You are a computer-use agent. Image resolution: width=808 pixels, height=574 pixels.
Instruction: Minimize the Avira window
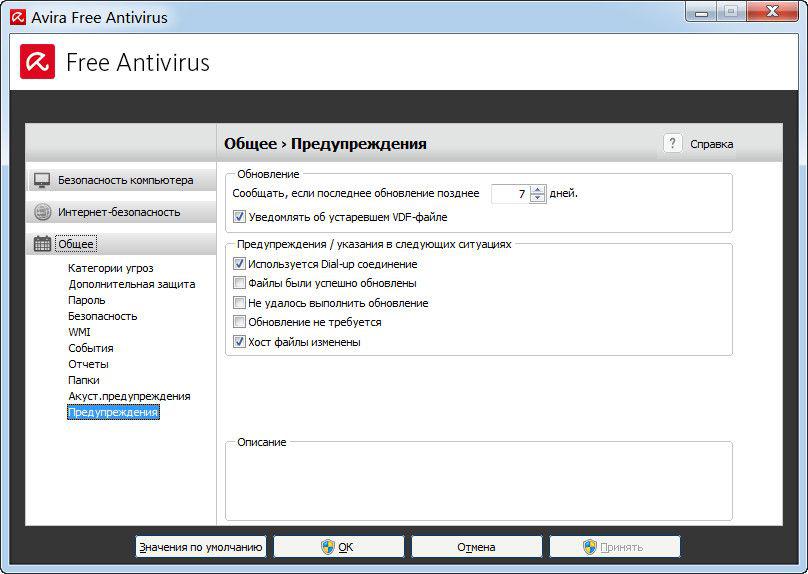click(701, 11)
